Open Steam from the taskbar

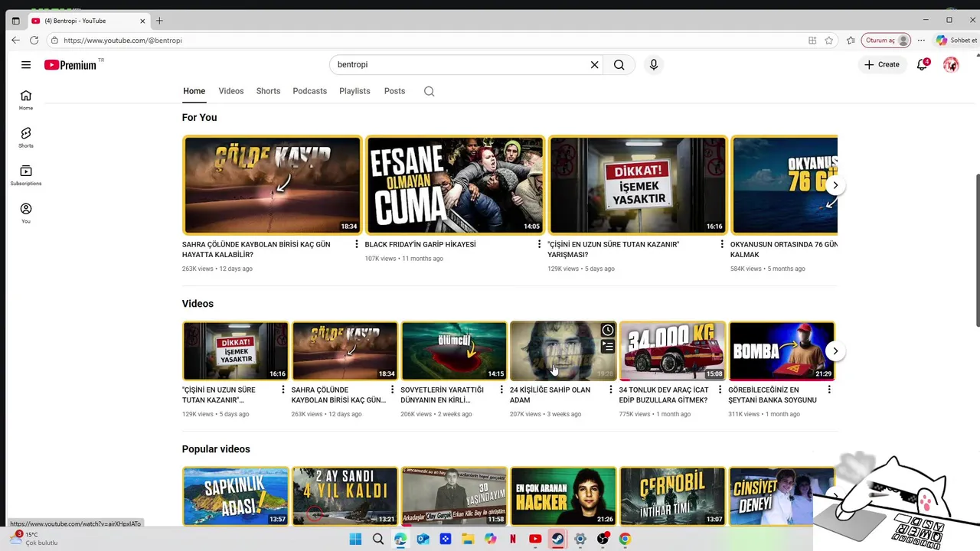click(557, 539)
